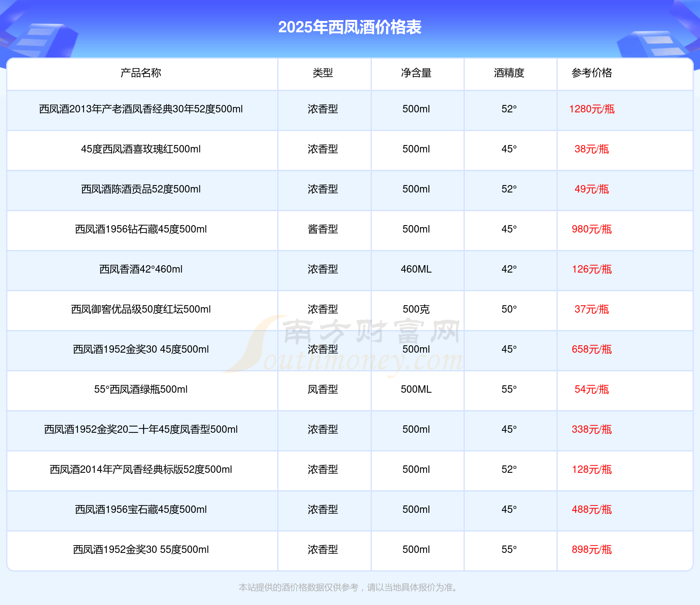Viewport: 700px width, 605px height.
Task: Select the 980元/瓶 price
Action: pos(592,229)
